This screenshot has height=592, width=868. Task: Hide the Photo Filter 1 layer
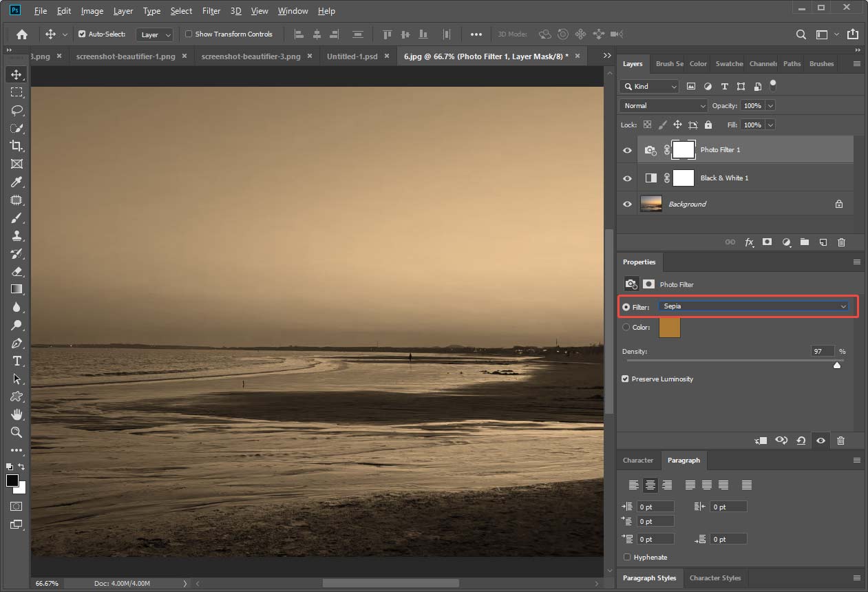pyautogui.click(x=626, y=150)
